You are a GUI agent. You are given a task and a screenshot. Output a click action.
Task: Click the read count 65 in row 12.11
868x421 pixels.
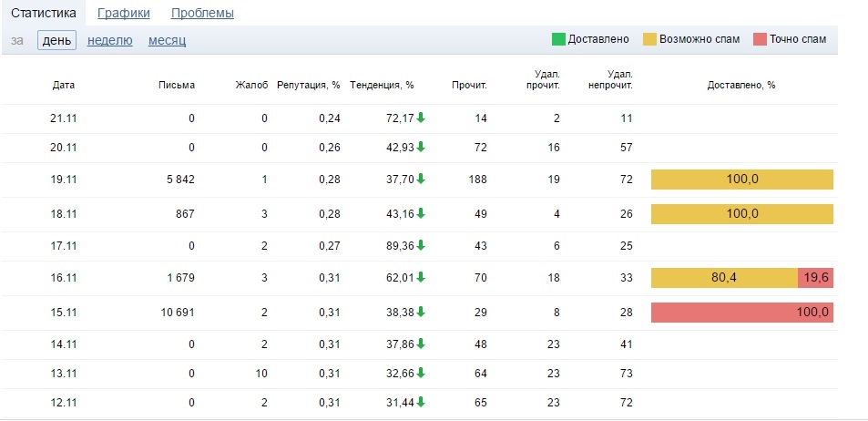coord(481,403)
